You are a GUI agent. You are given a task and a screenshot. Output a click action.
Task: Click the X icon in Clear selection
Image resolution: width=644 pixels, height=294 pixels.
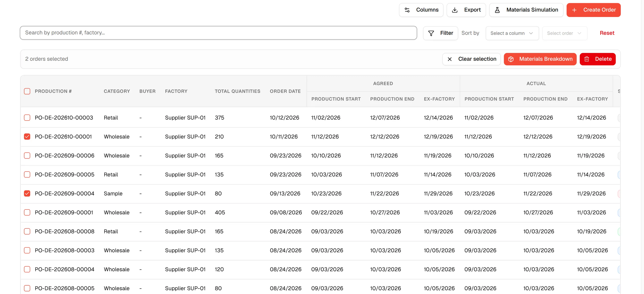pos(449,59)
